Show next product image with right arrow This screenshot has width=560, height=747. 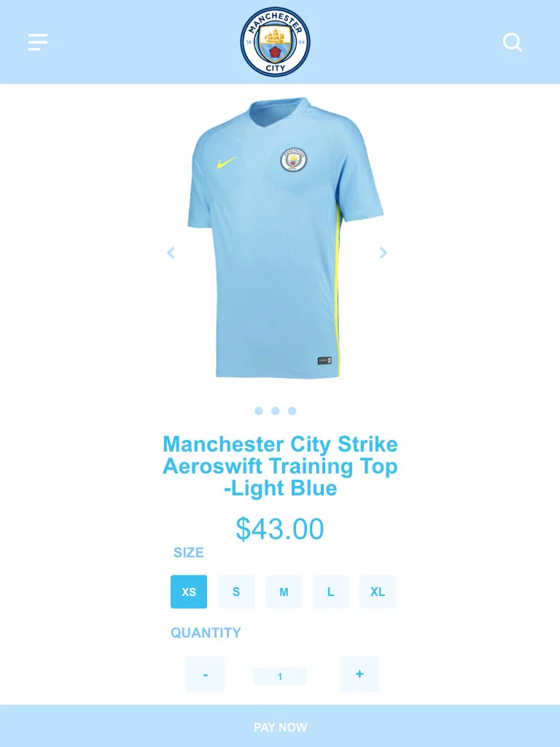point(384,252)
